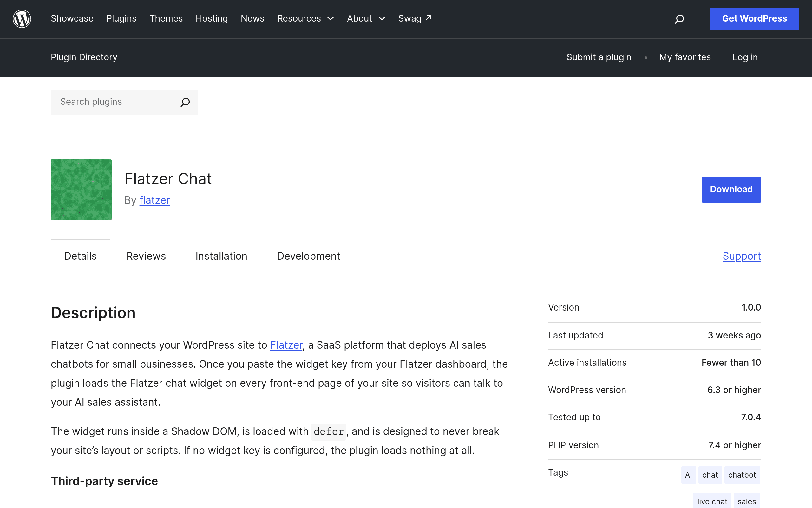Click the '6.3 or higher' value

coord(734,390)
